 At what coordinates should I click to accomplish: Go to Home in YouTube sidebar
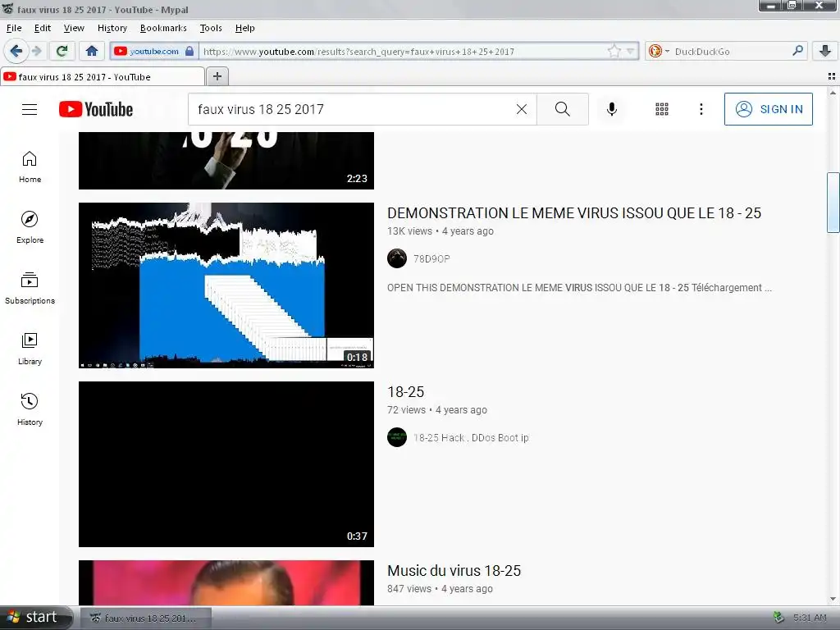30,167
